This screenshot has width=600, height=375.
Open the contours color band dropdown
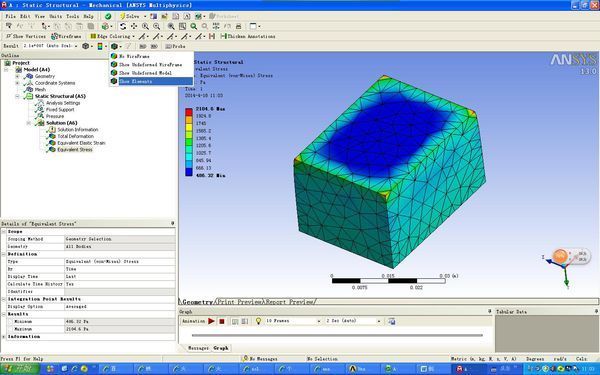101,46
